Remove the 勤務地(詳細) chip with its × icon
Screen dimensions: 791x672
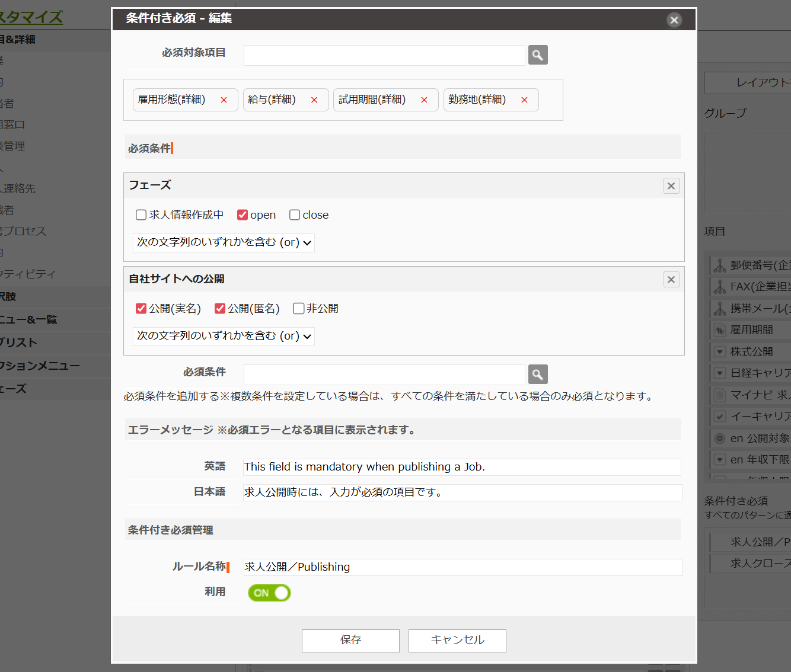[x=524, y=100]
